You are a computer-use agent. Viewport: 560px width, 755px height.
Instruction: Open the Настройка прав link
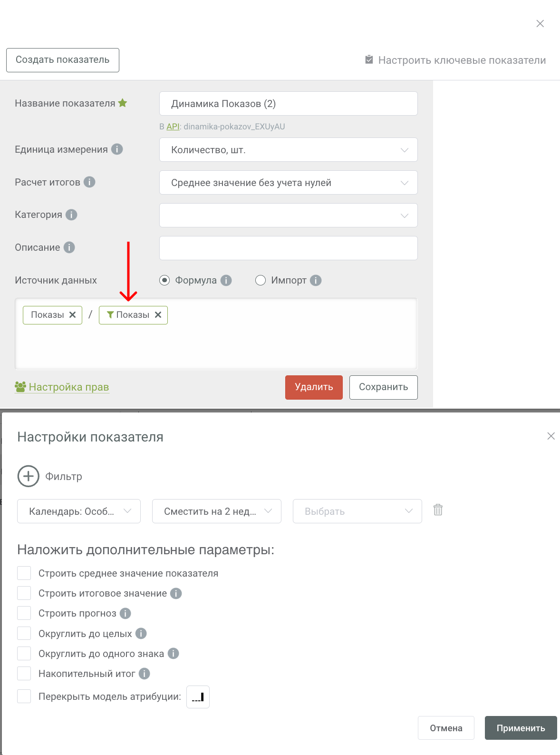pos(68,387)
